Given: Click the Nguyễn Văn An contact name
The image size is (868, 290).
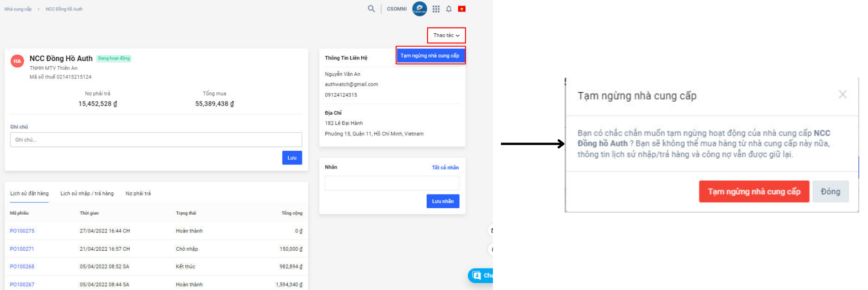Looking at the screenshot, I should (343, 74).
